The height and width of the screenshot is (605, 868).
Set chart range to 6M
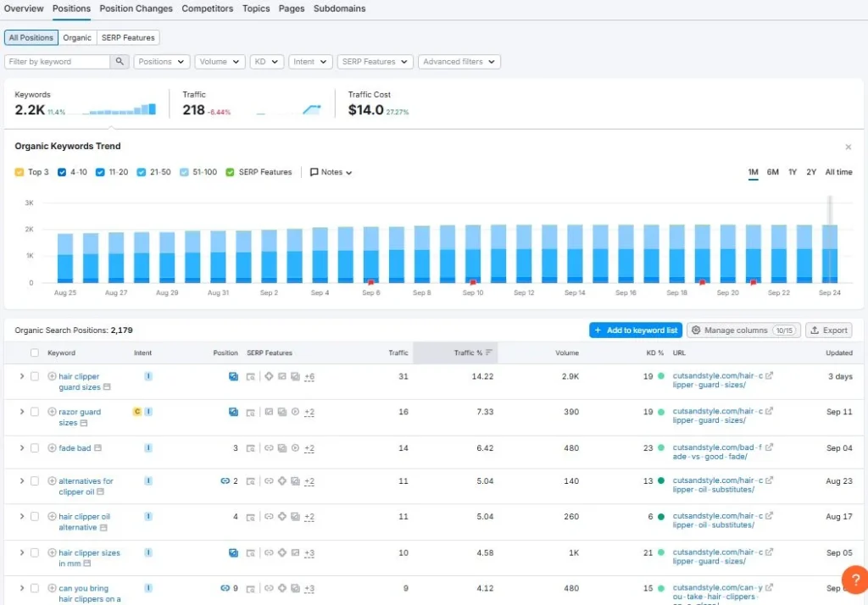click(772, 172)
